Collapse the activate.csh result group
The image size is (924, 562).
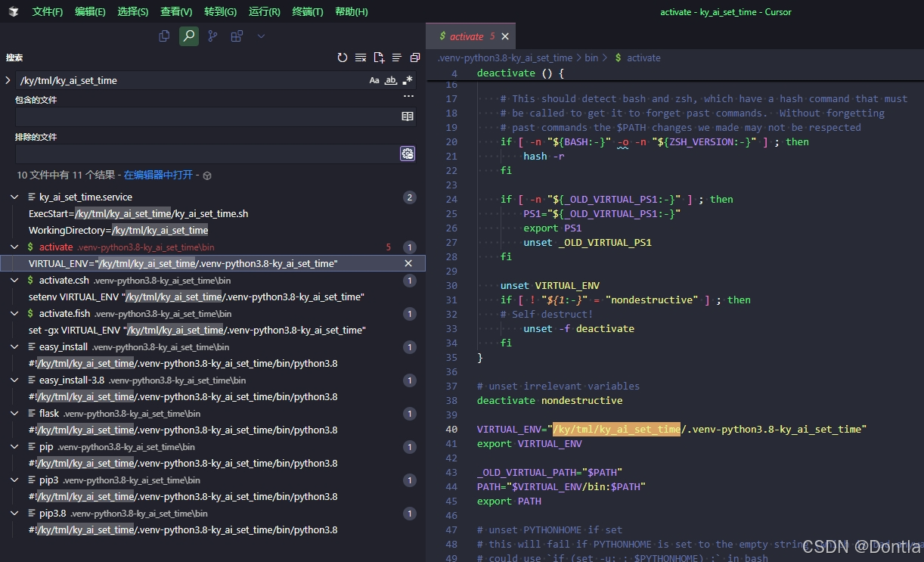point(14,280)
